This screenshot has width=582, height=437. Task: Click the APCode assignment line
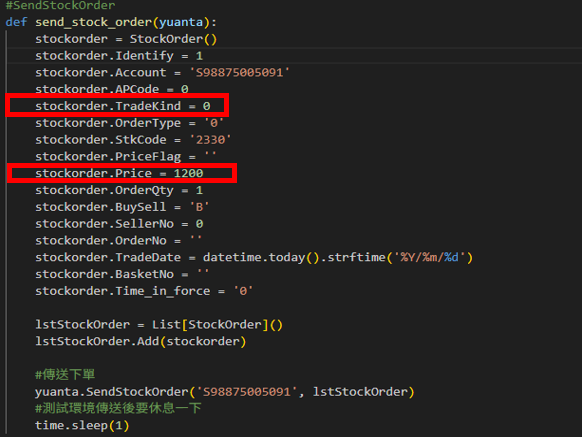[x=112, y=89]
